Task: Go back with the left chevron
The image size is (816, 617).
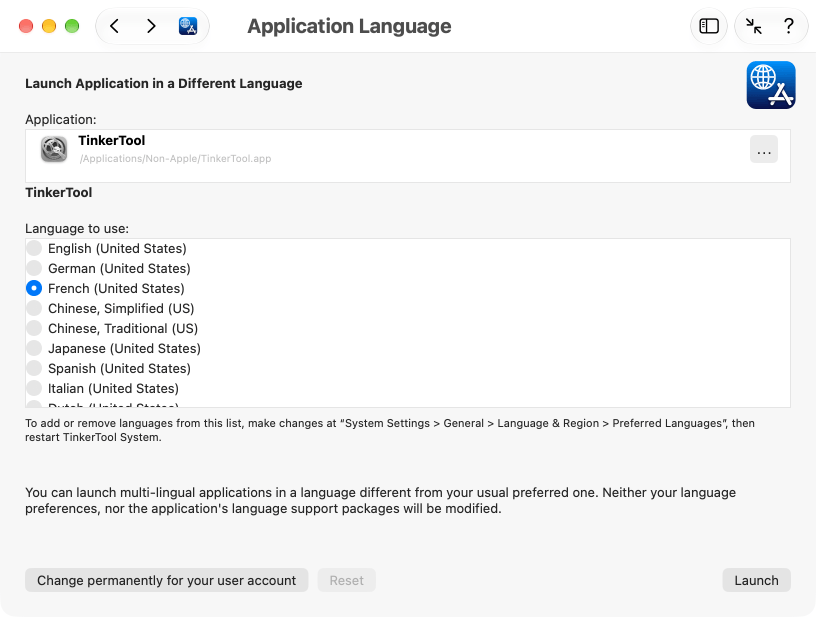Action: [115, 26]
